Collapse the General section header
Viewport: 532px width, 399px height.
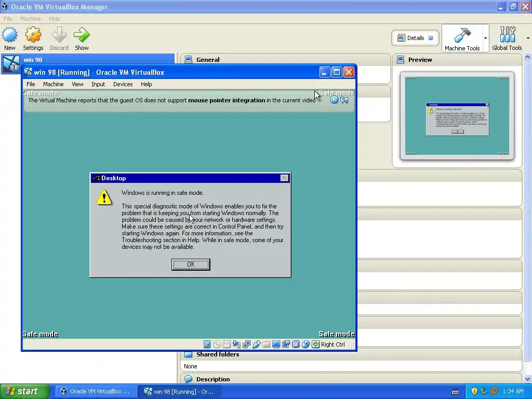pyautogui.click(x=208, y=60)
